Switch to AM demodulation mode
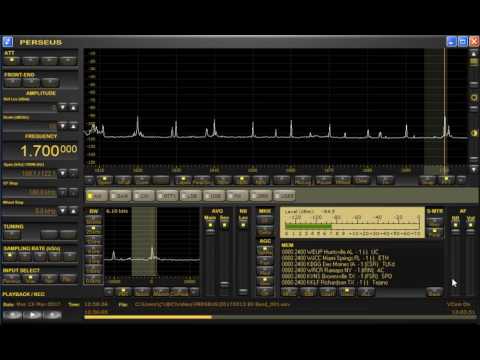Screen dimensions: 480x360 coord(97,196)
